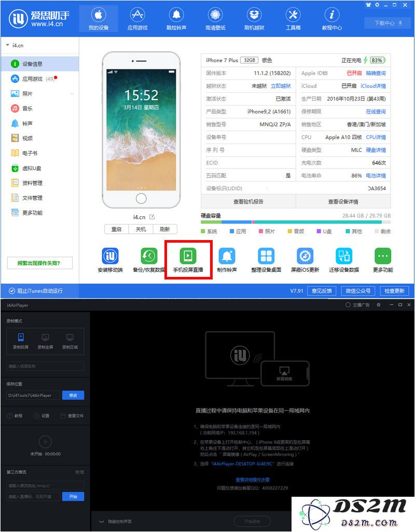Collapse the i4.cn device tree
Image resolution: width=415 pixels, height=532 pixels.
7,45
